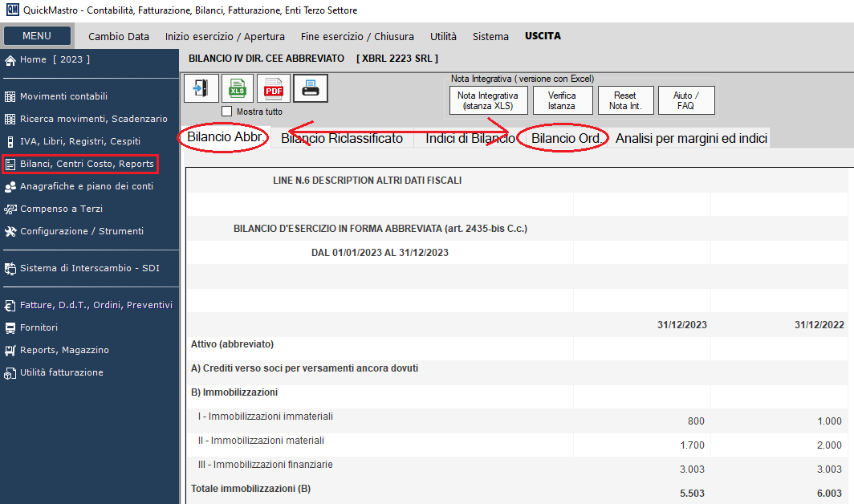Select the Immobilizzazioni immateriali 2023 value cell

coord(642,421)
